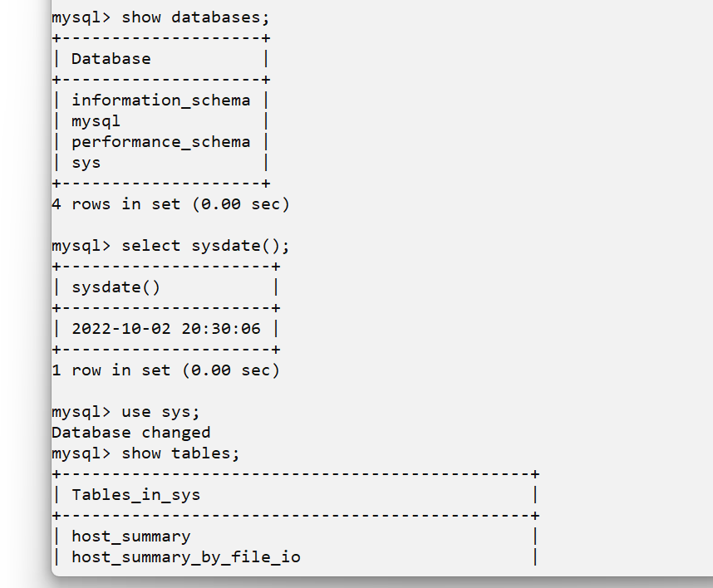Click the 'select sysdate();' command text
The width and height of the screenshot is (713, 588).
pyautogui.click(x=205, y=246)
